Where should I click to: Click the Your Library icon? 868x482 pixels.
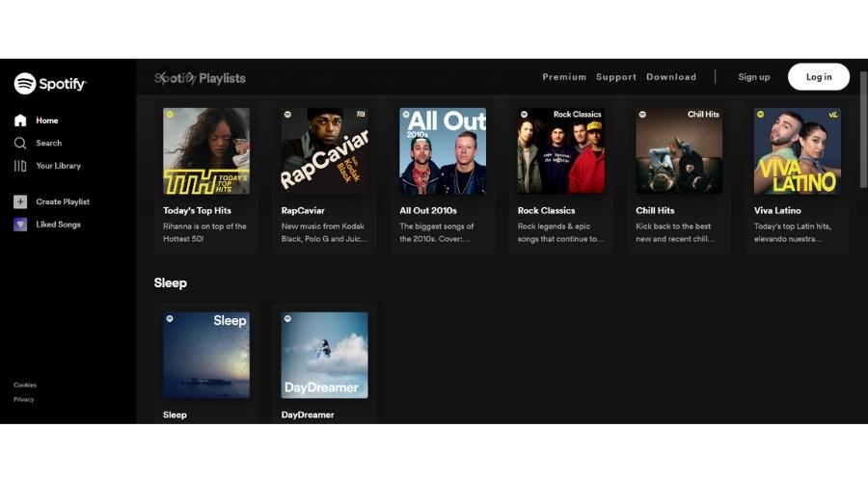coord(20,166)
